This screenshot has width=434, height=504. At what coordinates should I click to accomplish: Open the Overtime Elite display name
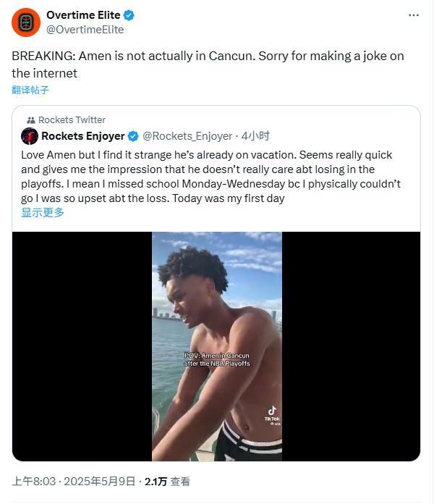click(x=84, y=15)
